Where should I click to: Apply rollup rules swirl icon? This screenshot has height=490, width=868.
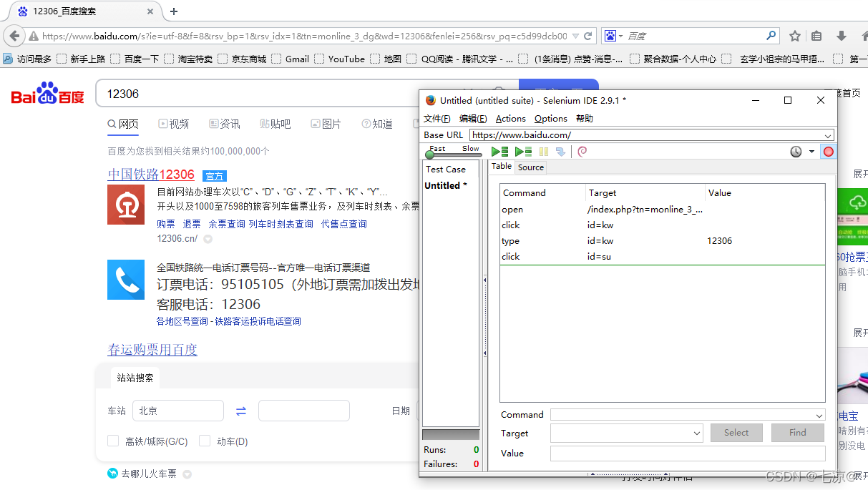pos(582,152)
